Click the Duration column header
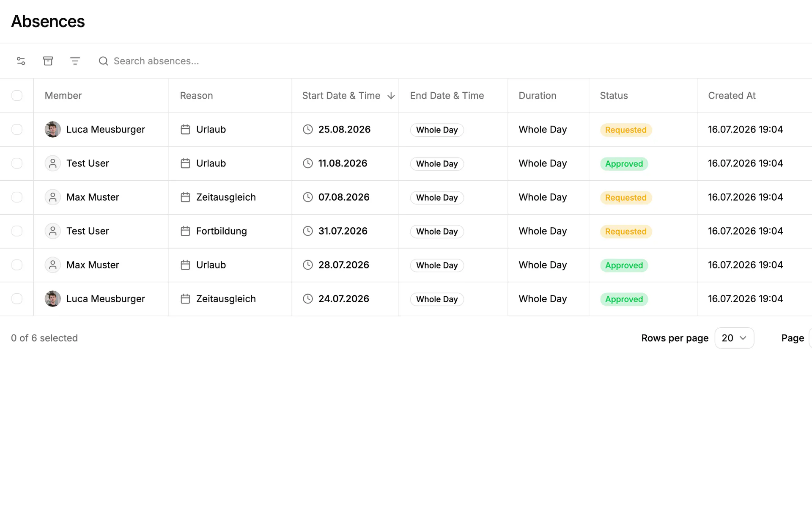 click(x=537, y=96)
